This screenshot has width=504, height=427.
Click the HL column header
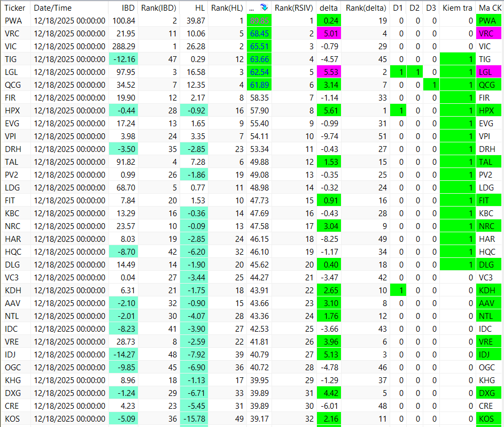coord(199,7)
